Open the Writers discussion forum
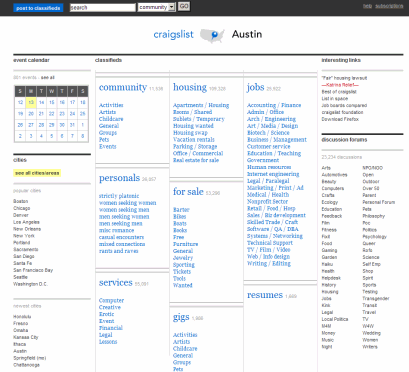 (x=370, y=347)
